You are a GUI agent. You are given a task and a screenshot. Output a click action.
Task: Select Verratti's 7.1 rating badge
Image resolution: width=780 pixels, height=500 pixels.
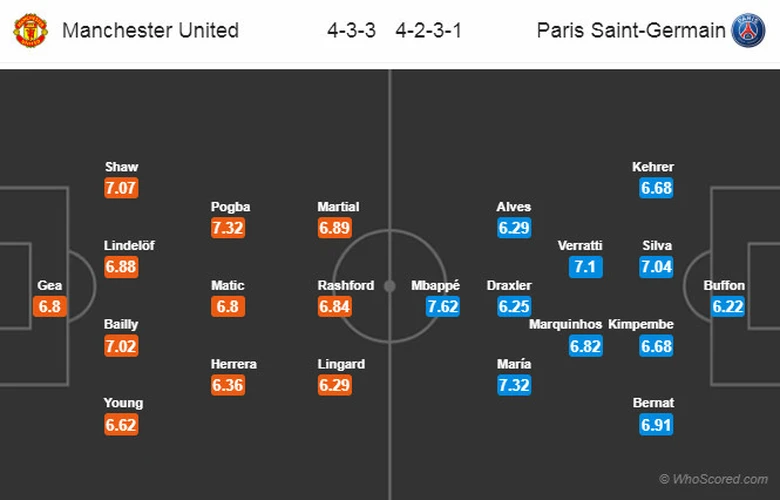[586, 267]
